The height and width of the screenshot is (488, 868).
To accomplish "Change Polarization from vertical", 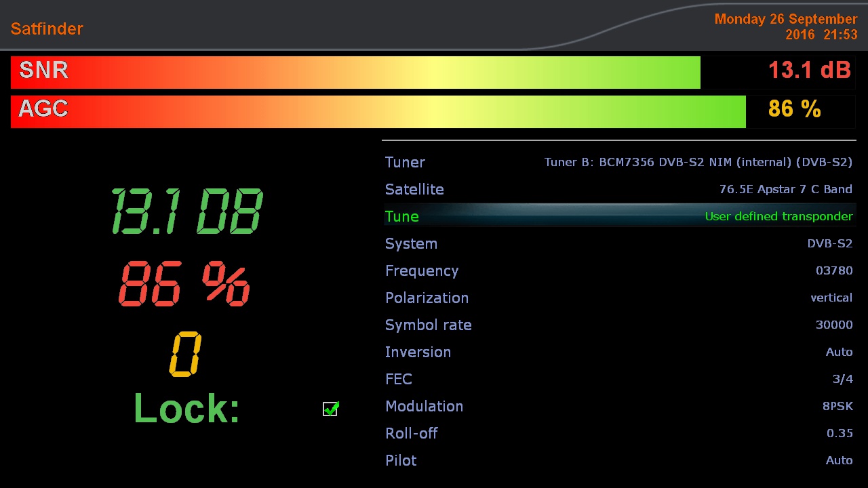I will (618, 298).
